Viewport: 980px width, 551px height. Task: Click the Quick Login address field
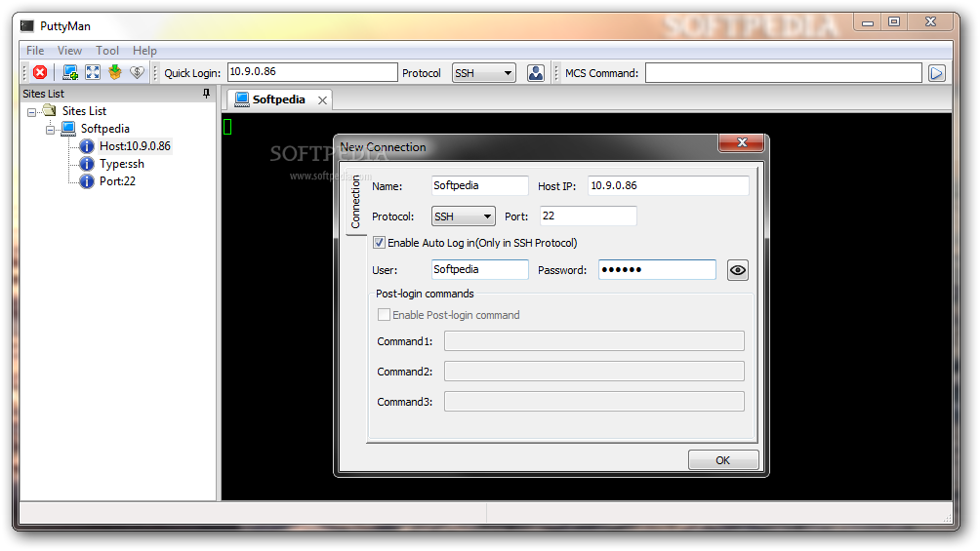click(x=312, y=72)
